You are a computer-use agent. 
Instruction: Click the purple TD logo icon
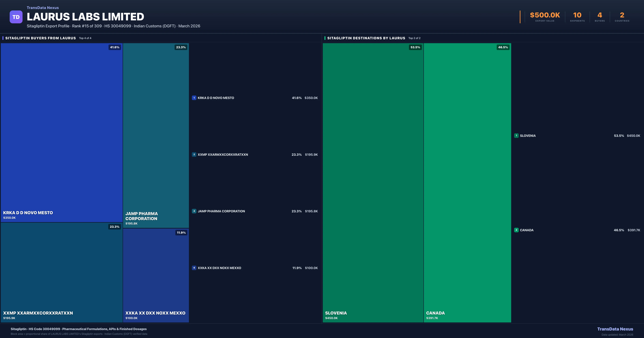[16, 17]
